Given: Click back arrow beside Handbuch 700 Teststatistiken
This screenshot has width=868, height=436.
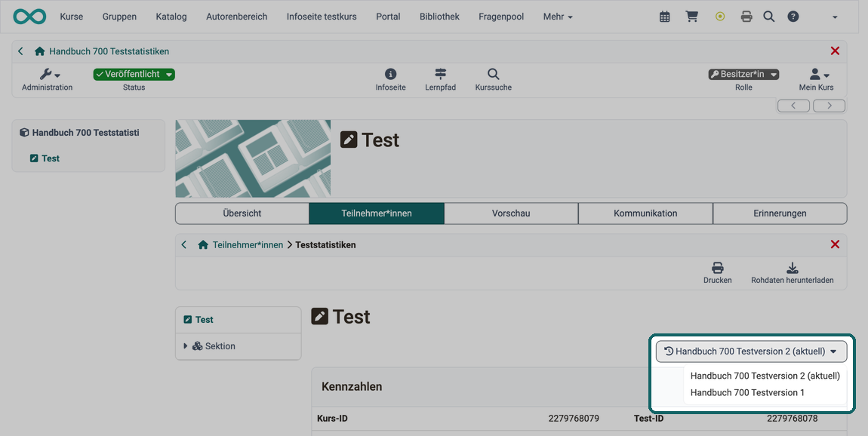Looking at the screenshot, I should point(20,51).
